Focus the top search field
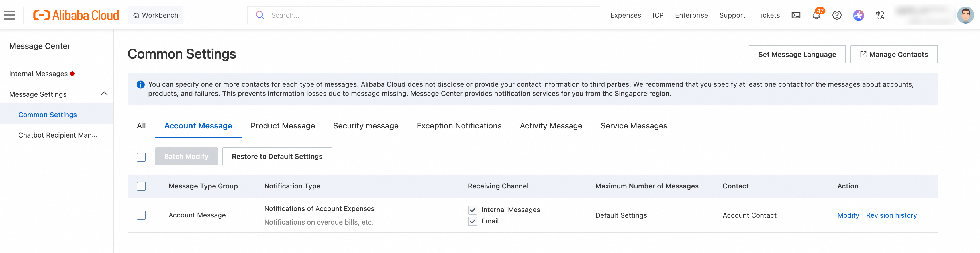 coord(430,15)
